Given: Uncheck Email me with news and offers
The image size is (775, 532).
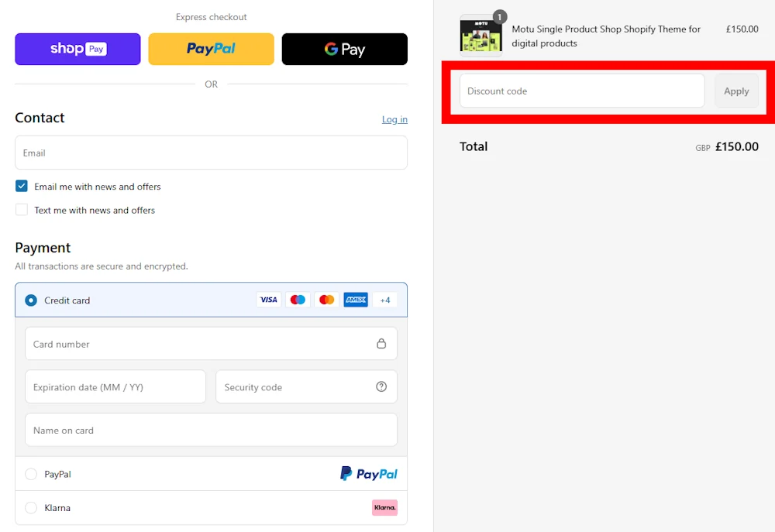Looking at the screenshot, I should (22, 187).
